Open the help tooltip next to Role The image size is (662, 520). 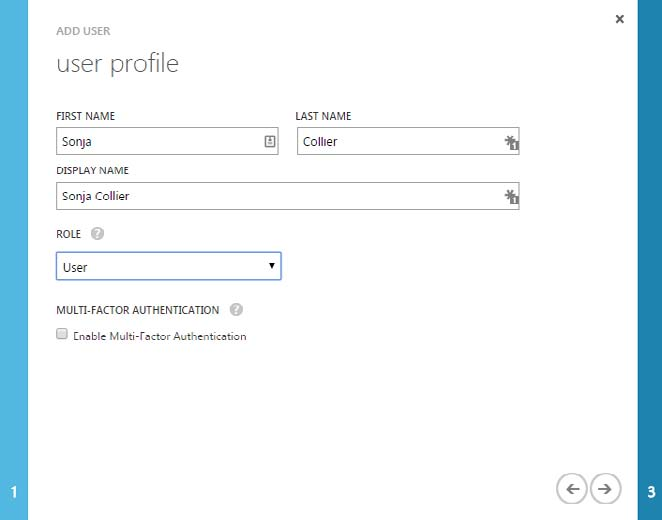tap(97, 233)
